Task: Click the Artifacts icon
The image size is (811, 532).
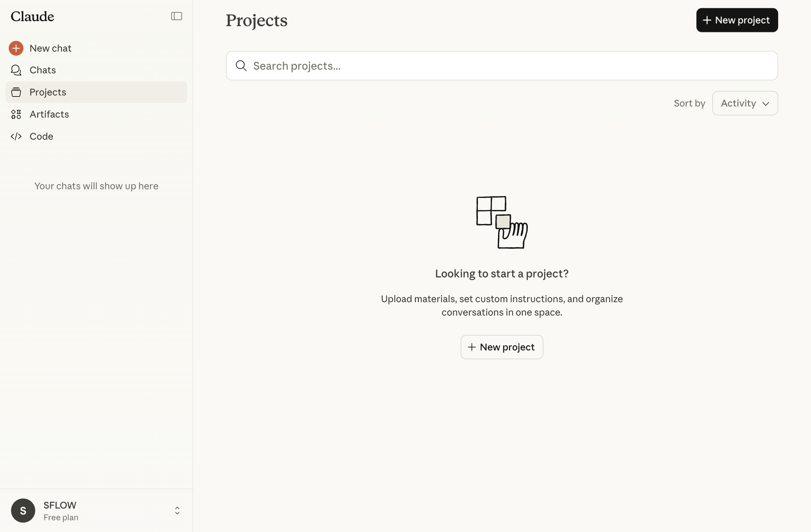Action: (x=16, y=114)
